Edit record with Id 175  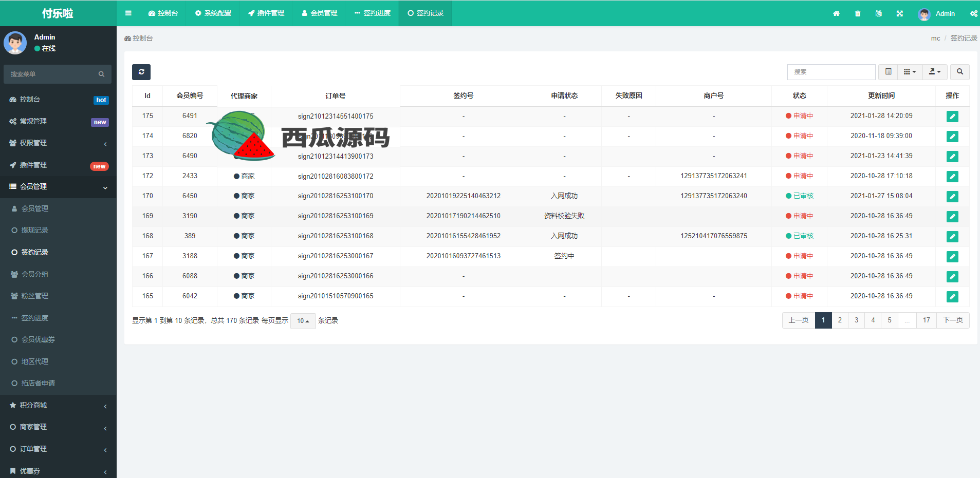pyautogui.click(x=952, y=117)
